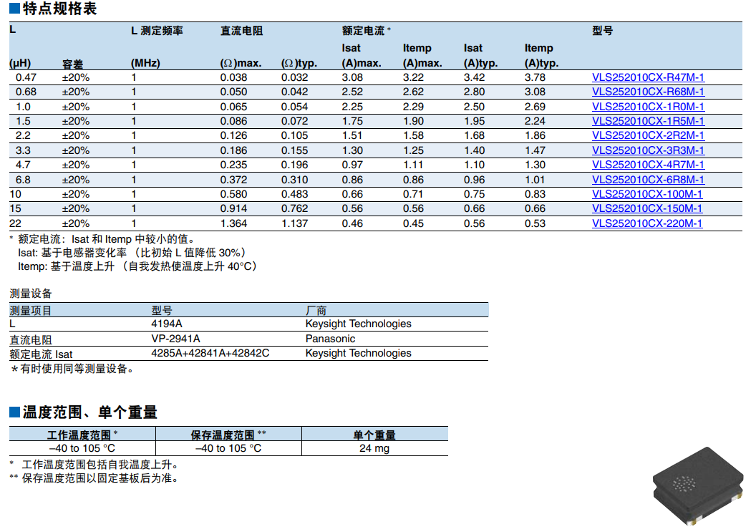The height and width of the screenshot is (532, 756).
Task: Select the VLS252010CX-3R3M-1 link
Action: click(x=648, y=150)
